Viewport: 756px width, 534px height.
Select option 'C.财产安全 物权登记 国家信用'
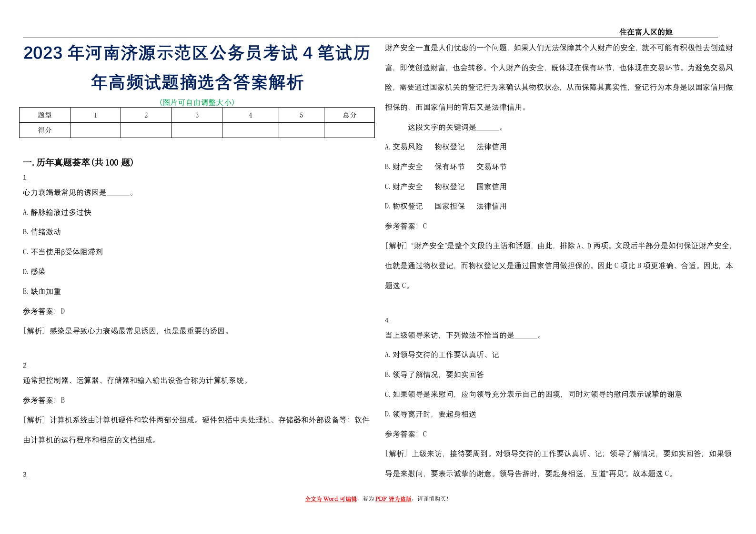click(446, 187)
